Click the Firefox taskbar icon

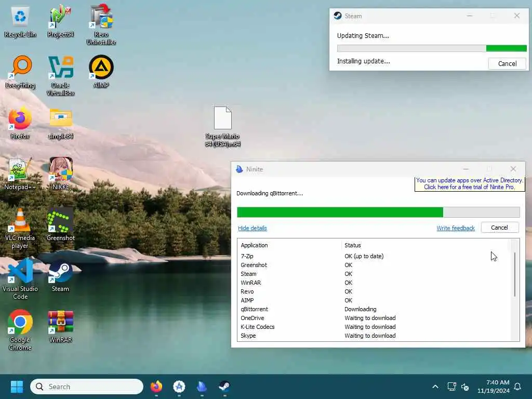pyautogui.click(x=156, y=387)
